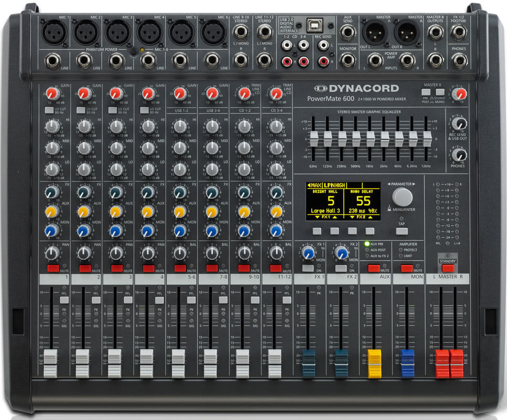The height and width of the screenshot is (420, 507).
Task: Click the 1kHz graphic equalizer slider
Action: pos(370,139)
